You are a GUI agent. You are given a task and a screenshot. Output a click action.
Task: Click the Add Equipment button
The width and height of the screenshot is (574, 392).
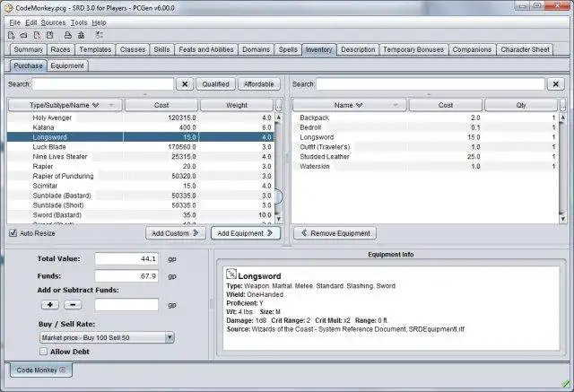point(245,233)
